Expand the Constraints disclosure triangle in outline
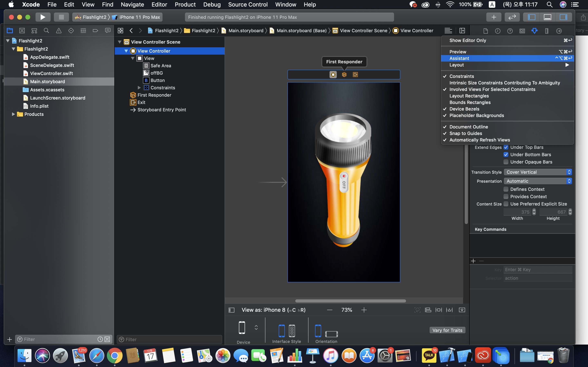 [x=139, y=88]
